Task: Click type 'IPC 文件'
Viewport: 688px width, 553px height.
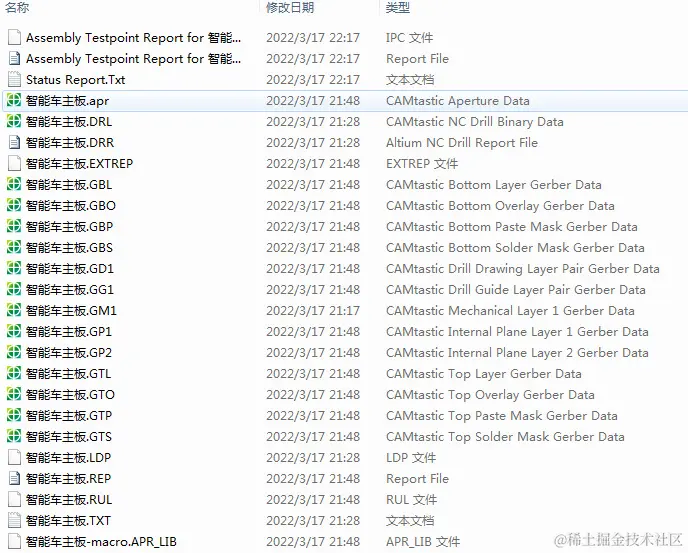Action: (x=409, y=37)
